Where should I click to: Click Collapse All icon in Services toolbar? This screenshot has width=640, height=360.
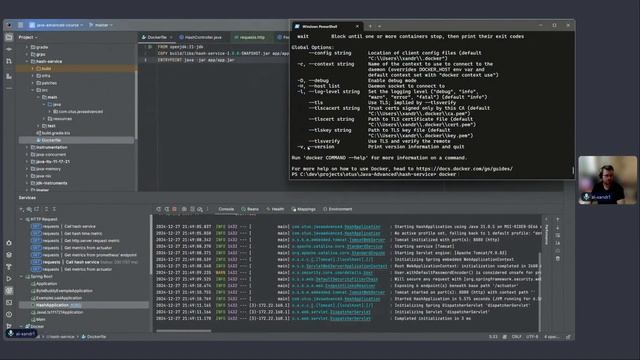54,209
